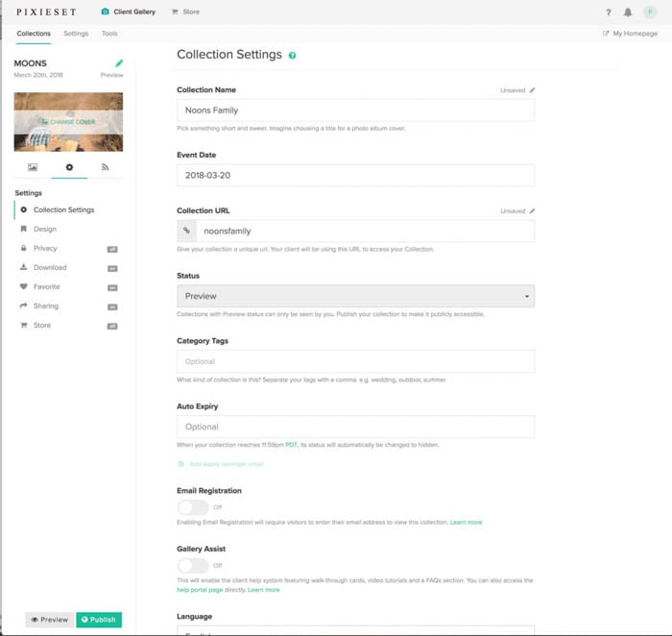Open the Language dropdown
Screen dimensions: 672x636
pyautogui.click(x=356, y=630)
